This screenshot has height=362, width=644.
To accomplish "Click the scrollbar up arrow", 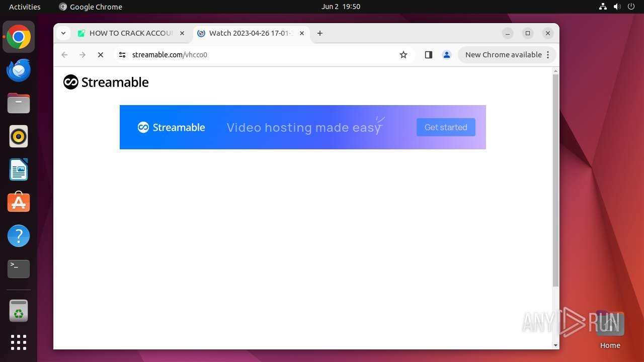I will (555, 70).
